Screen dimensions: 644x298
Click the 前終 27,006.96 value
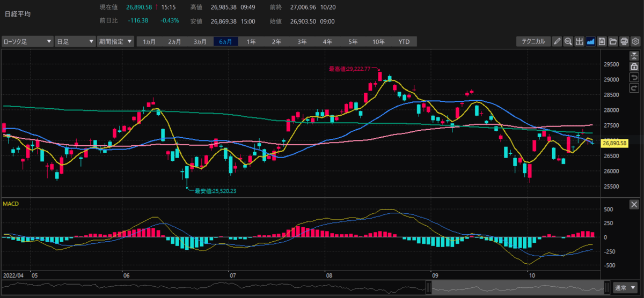coord(304,8)
